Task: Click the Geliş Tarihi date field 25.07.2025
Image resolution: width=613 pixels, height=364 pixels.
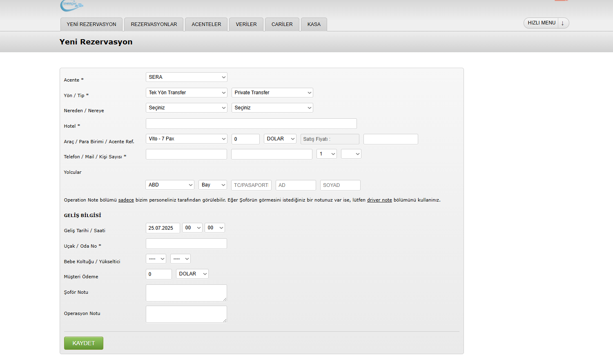Action: (163, 228)
